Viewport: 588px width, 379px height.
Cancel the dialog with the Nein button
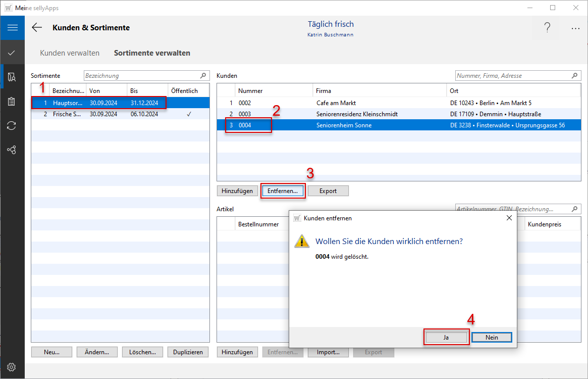[492, 338]
